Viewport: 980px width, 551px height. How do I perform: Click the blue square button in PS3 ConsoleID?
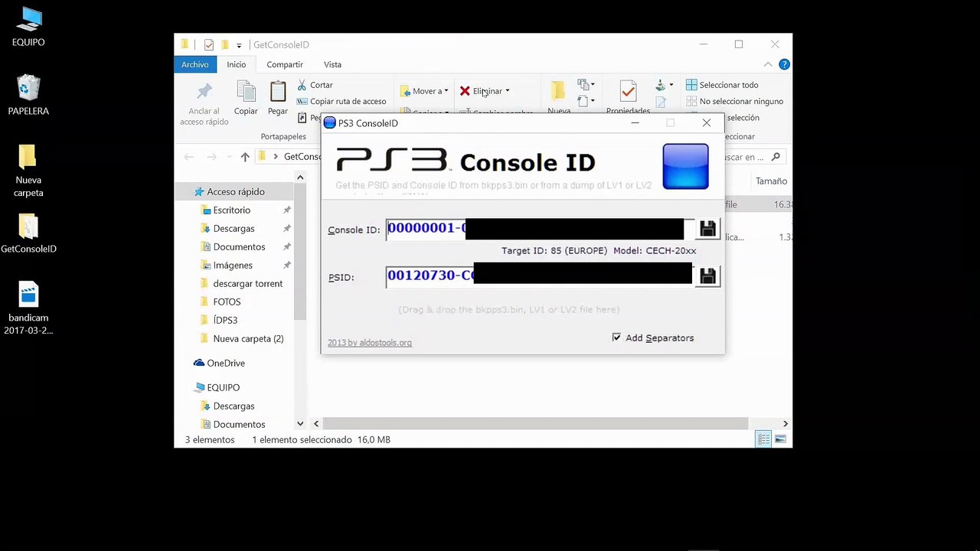(685, 166)
